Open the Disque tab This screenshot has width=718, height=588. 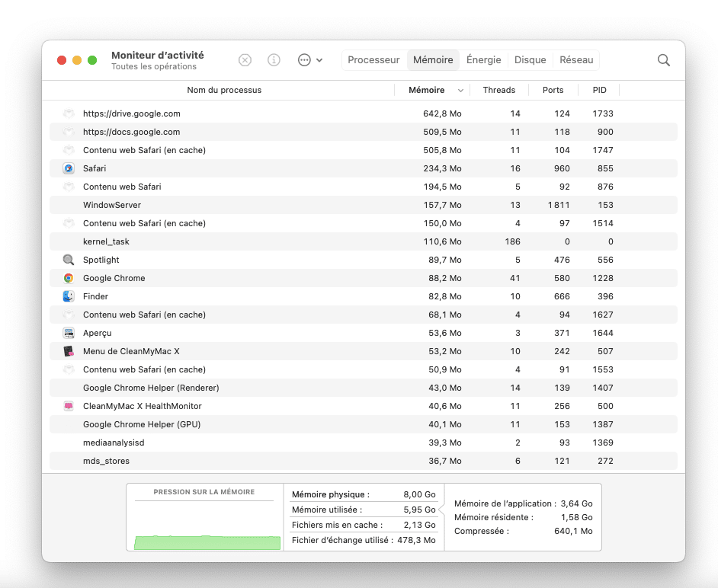530,60
